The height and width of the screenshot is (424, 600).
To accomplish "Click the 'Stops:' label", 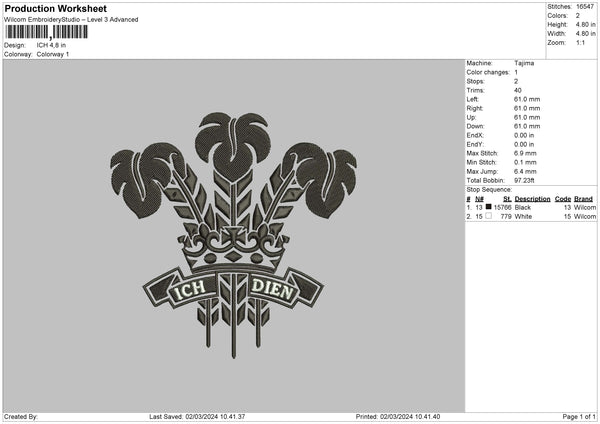I will pyautogui.click(x=475, y=82).
